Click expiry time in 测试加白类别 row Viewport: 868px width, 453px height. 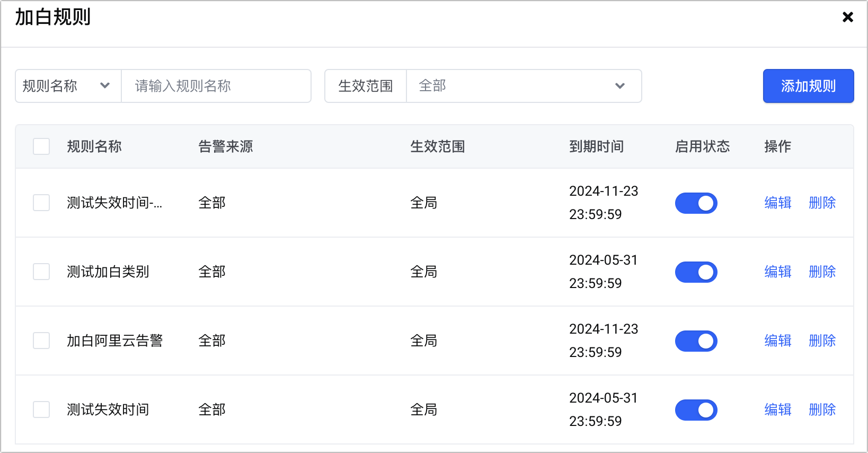604,272
